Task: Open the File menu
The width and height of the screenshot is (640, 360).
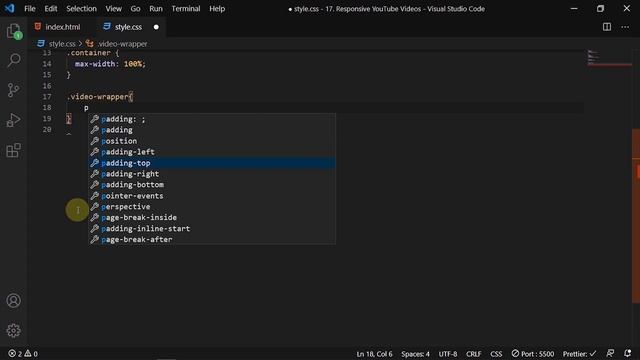Action: click(30, 9)
